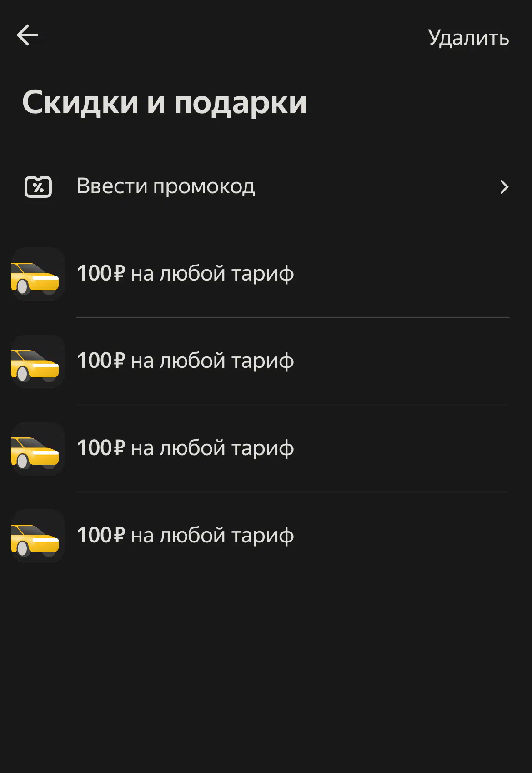Open the third 100₽ на любой тариф discount
This screenshot has width=532, height=773.
[x=266, y=449]
